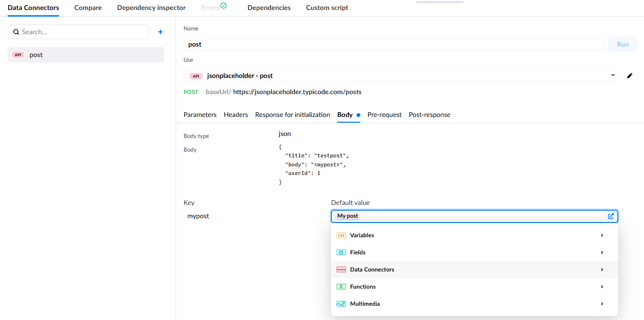Open the expand editor icon in Default value field
644x320 pixels.
pyautogui.click(x=611, y=216)
